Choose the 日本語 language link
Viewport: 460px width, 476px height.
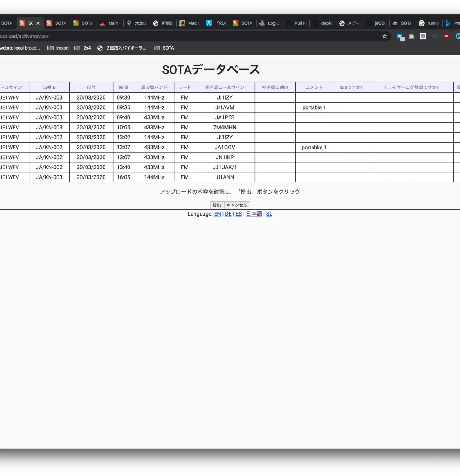tap(254, 214)
